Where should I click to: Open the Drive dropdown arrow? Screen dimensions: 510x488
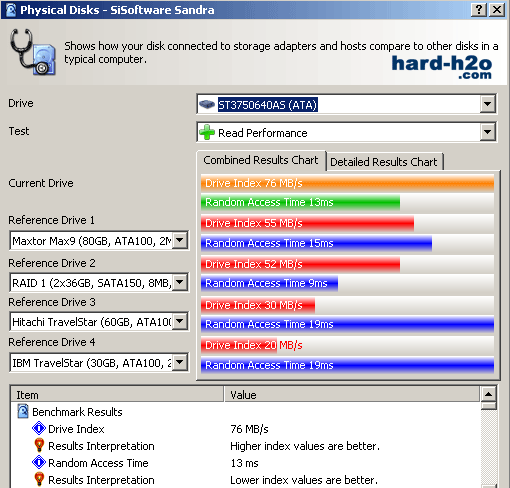tap(487, 104)
